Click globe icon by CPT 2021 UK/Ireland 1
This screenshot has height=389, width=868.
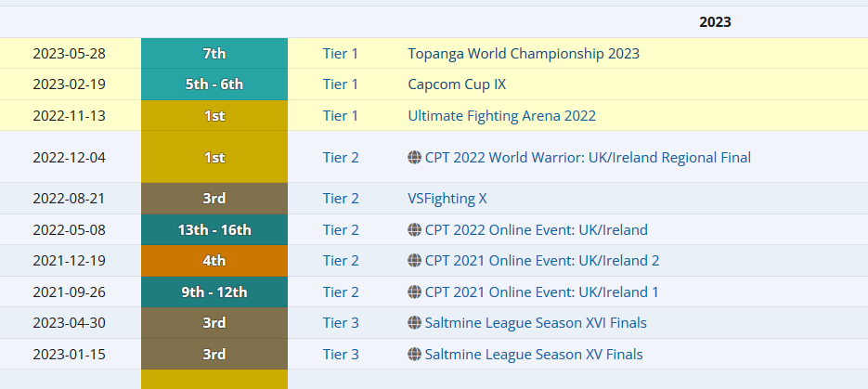pyautogui.click(x=415, y=292)
